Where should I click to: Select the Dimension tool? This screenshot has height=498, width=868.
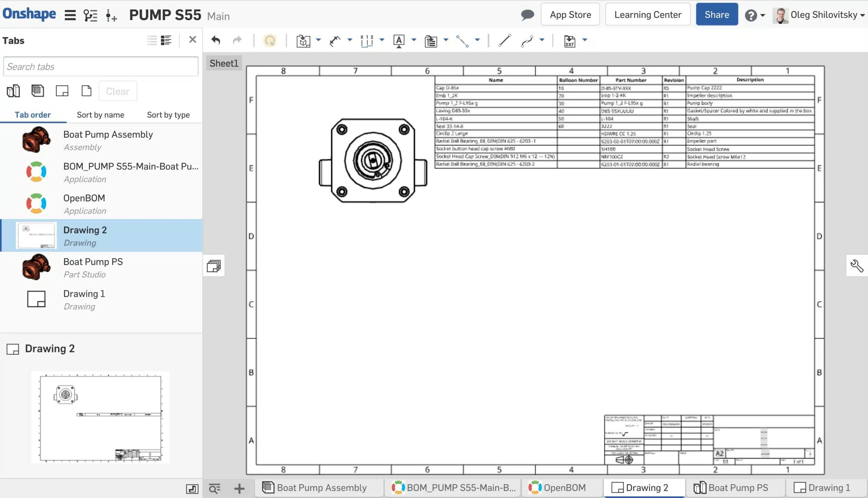335,41
